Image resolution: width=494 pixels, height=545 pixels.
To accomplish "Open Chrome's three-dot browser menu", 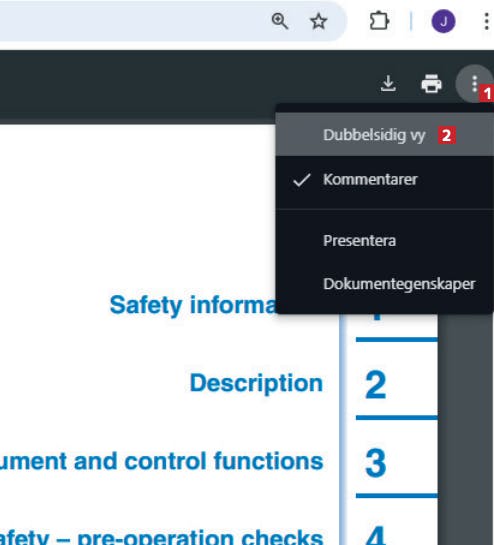I will coord(486,22).
